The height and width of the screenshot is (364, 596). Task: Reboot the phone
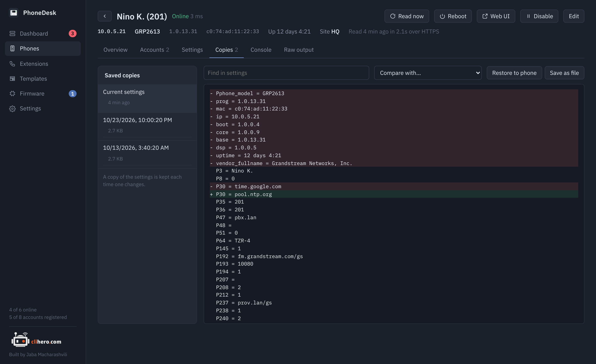pos(453,16)
